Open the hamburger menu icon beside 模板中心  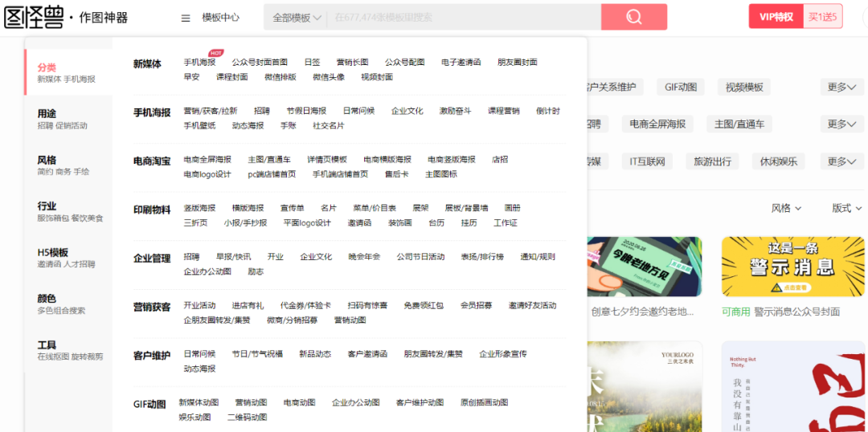[x=186, y=18]
